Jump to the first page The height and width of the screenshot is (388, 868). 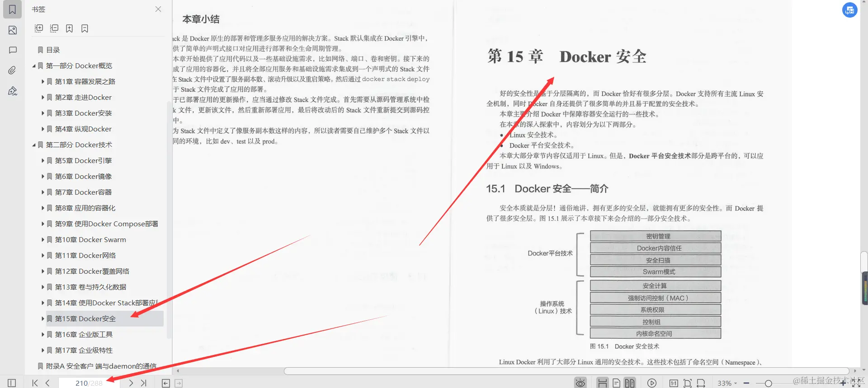pyautogui.click(x=35, y=383)
